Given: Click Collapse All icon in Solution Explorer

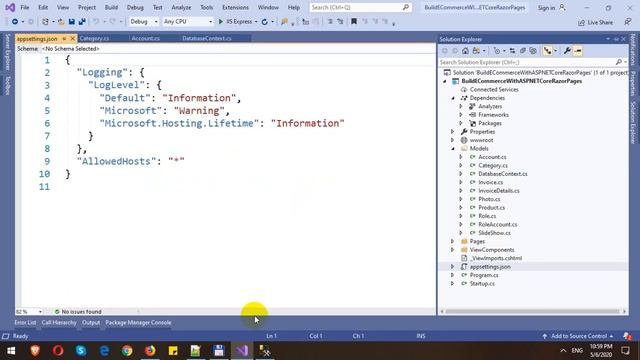Looking at the screenshot, I should 523,51.
